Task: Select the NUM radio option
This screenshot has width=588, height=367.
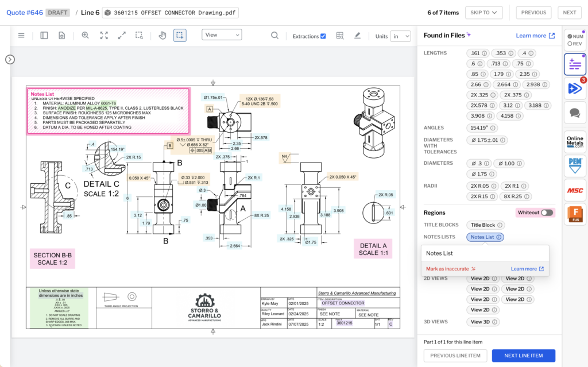Action: [570, 36]
